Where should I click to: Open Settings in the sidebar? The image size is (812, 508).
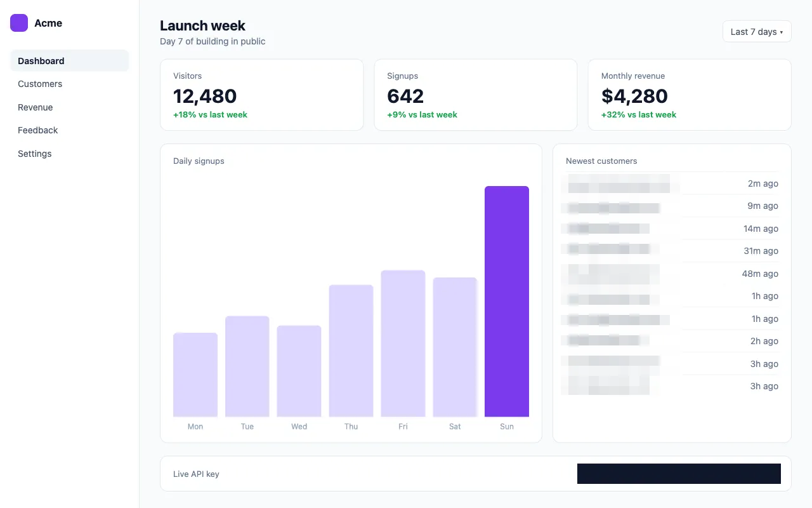(x=70, y=154)
